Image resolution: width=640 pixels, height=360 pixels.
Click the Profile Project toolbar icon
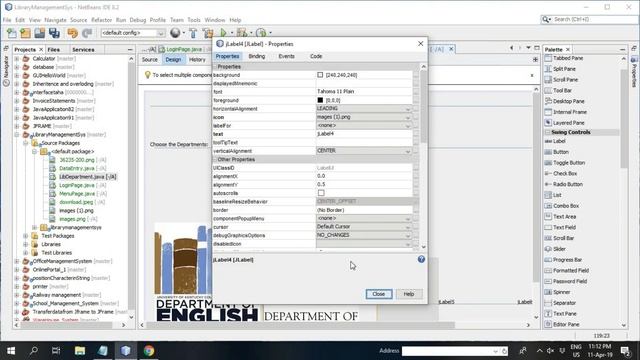pos(261,33)
